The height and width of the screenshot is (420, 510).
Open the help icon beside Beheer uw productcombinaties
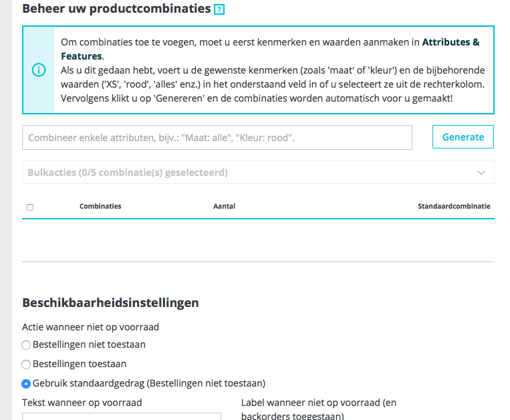point(219,10)
